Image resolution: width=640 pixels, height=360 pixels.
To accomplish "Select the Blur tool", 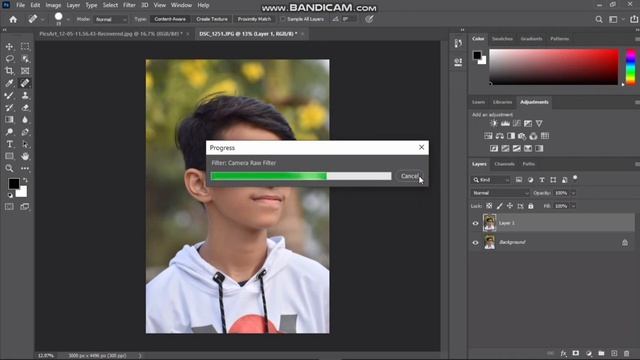I will [x=25, y=120].
